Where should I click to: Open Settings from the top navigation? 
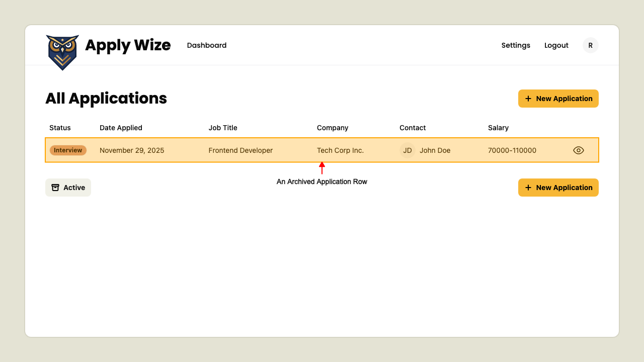(x=516, y=45)
